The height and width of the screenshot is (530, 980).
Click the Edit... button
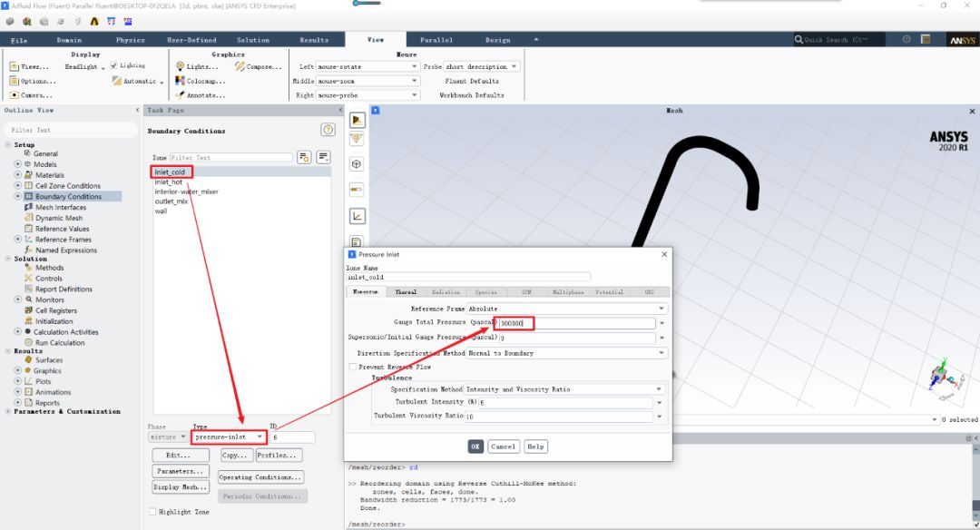(181, 455)
